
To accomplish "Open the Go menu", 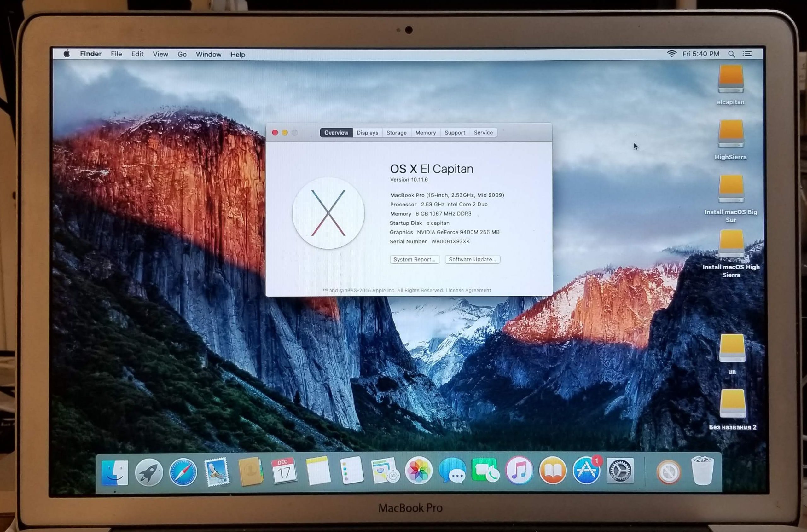I will pos(182,54).
